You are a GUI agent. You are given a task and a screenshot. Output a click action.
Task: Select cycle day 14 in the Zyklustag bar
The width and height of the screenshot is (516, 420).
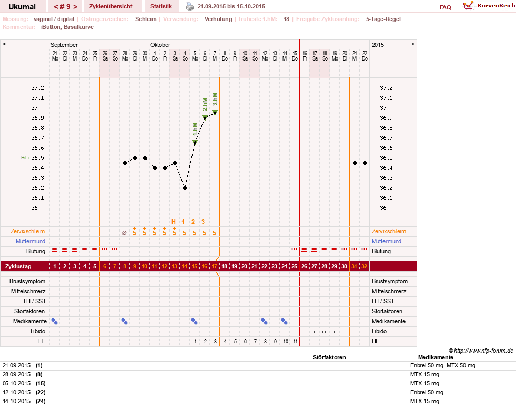pos(185,266)
